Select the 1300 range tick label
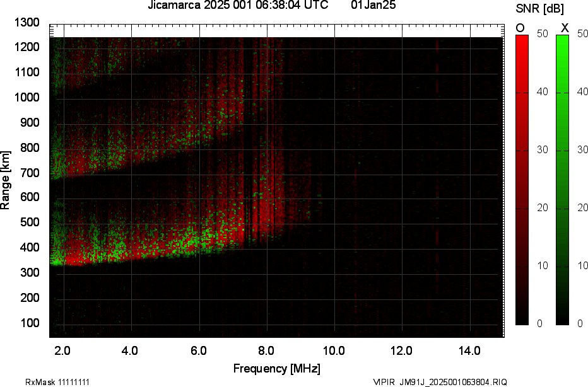Viewport: 588px width, 387px height. click(x=27, y=23)
